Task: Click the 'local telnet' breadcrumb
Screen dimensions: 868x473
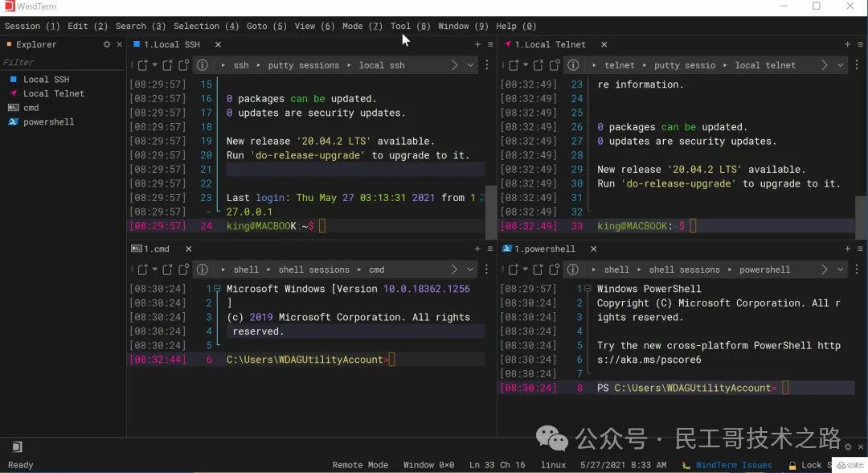Action: [765, 65]
